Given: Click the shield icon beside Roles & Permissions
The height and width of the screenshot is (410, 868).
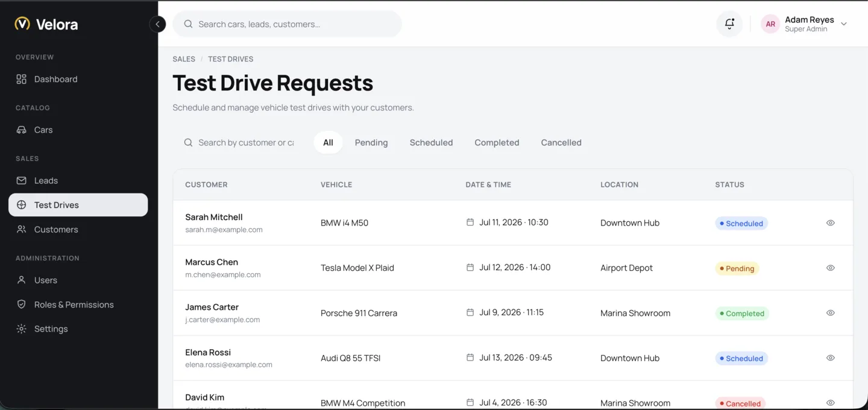Looking at the screenshot, I should point(21,304).
